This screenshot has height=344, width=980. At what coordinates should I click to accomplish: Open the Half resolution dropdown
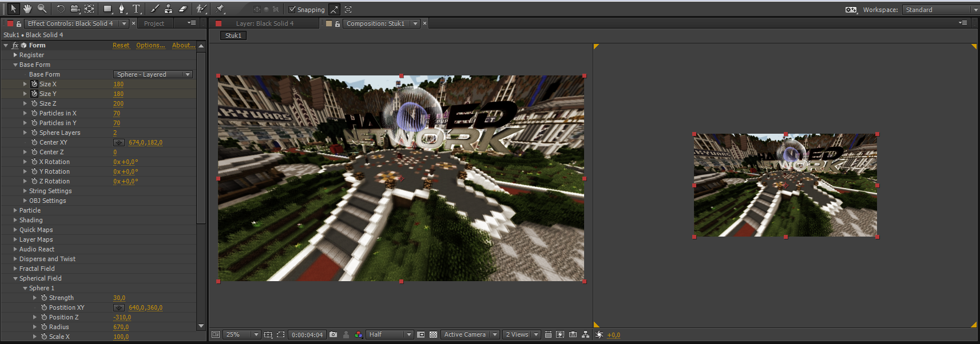pos(390,335)
